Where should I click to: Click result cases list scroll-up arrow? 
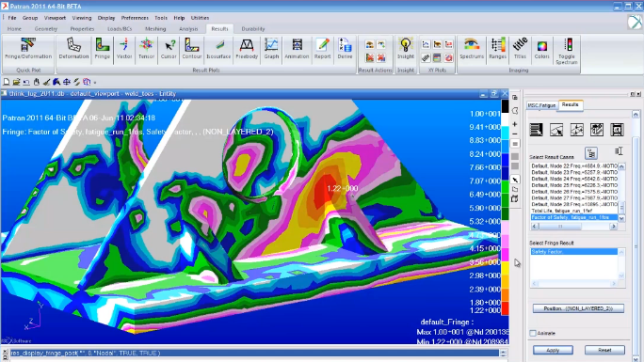click(x=621, y=166)
